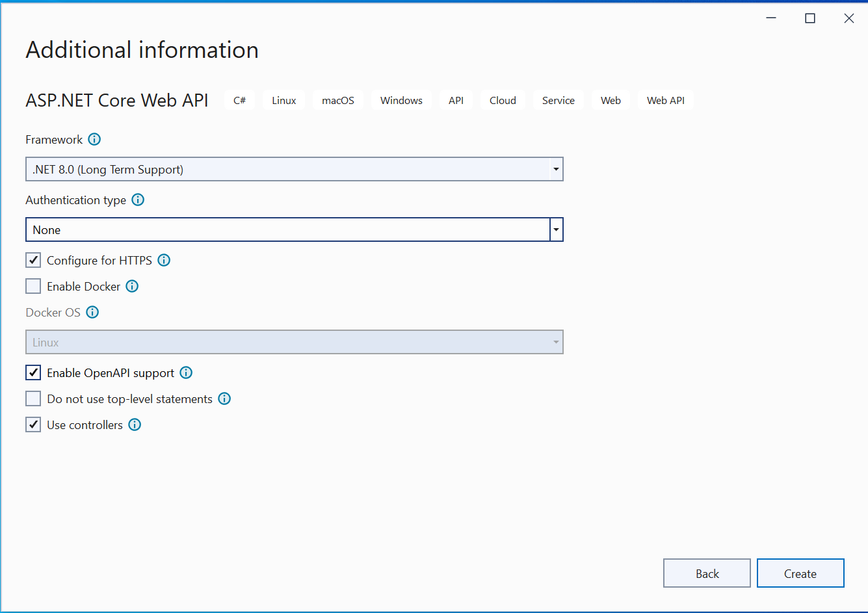Uncheck Configure for HTTPS
The width and height of the screenshot is (868, 613).
[33, 260]
